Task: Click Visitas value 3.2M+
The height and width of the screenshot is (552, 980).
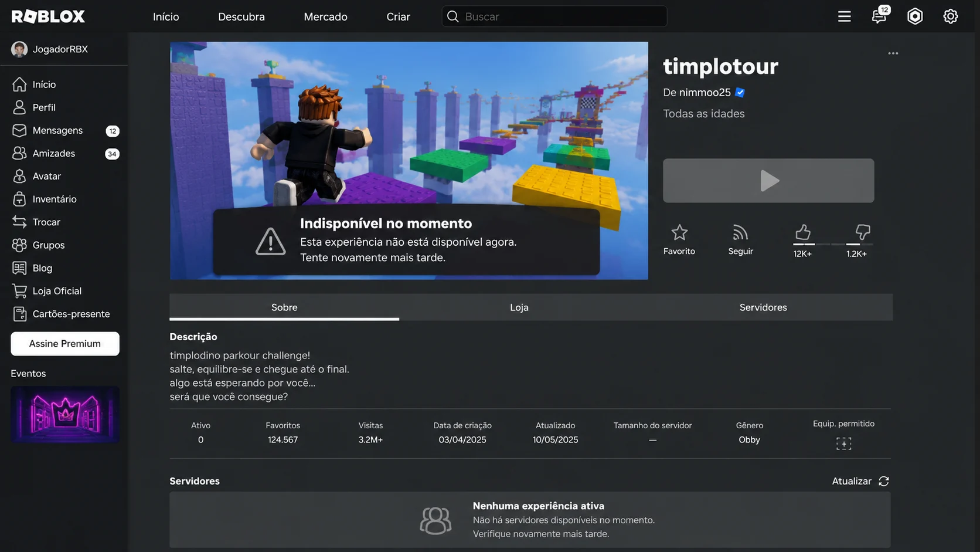Action: click(x=370, y=440)
